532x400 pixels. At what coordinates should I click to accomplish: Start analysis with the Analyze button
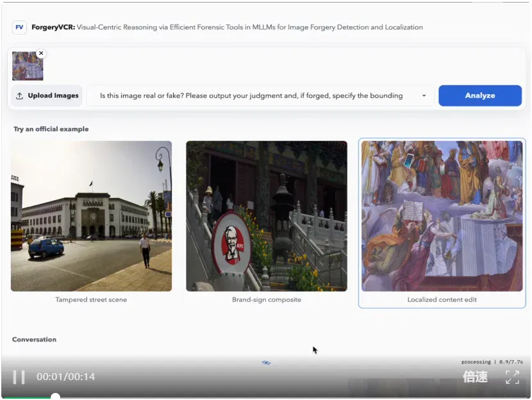click(x=479, y=96)
